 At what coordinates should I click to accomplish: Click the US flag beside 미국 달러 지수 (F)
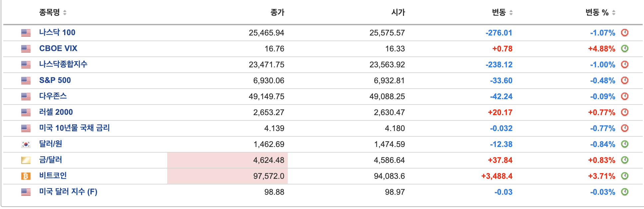point(26,192)
